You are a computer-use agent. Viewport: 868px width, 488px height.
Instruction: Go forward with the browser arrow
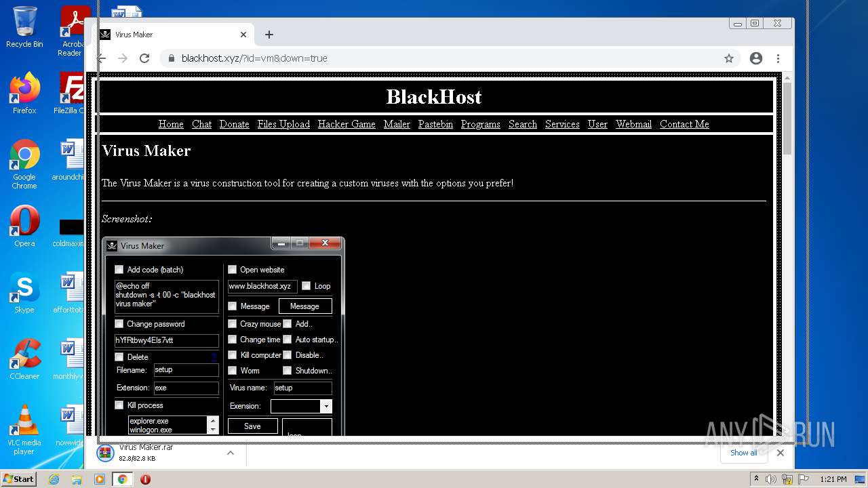123,58
